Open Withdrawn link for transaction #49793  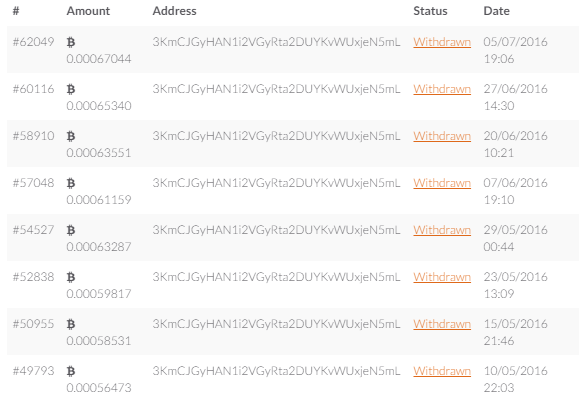click(442, 370)
